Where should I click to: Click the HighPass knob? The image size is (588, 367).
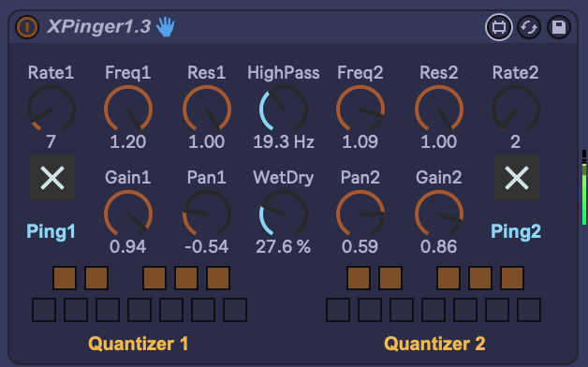pos(284,110)
